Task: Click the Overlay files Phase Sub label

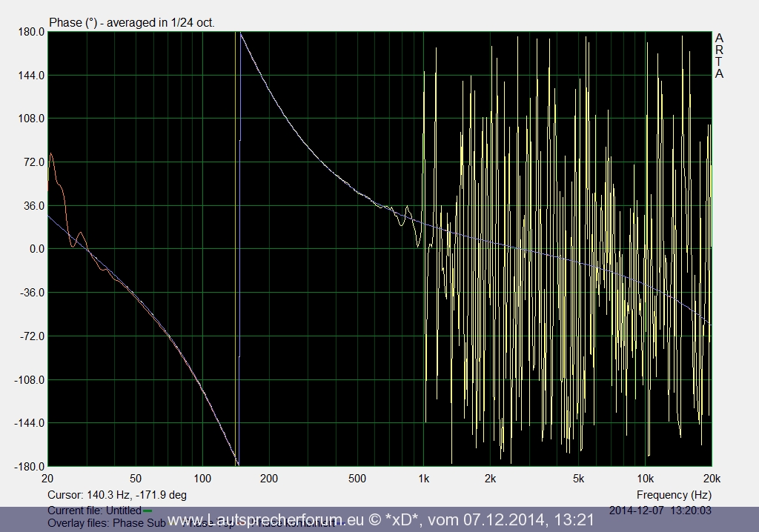Action: point(96,522)
